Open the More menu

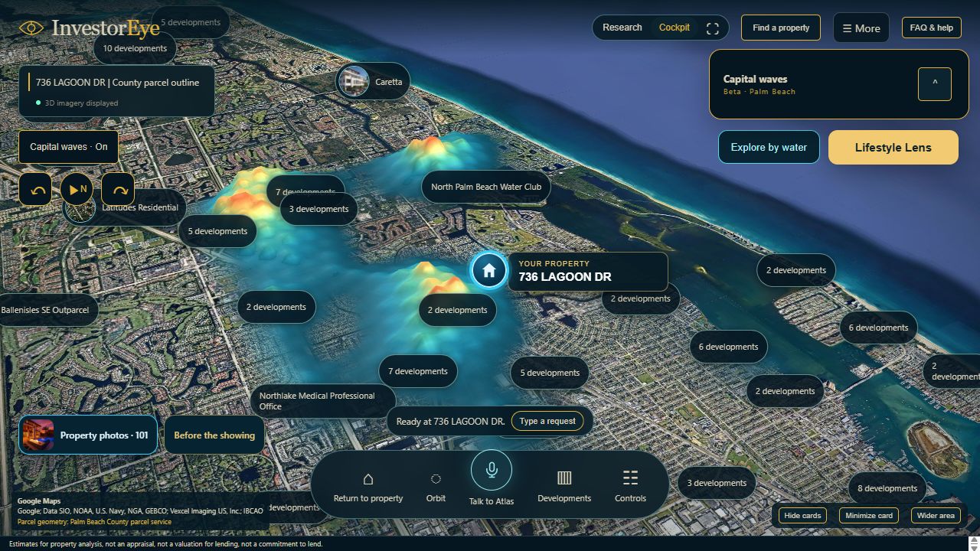861,28
